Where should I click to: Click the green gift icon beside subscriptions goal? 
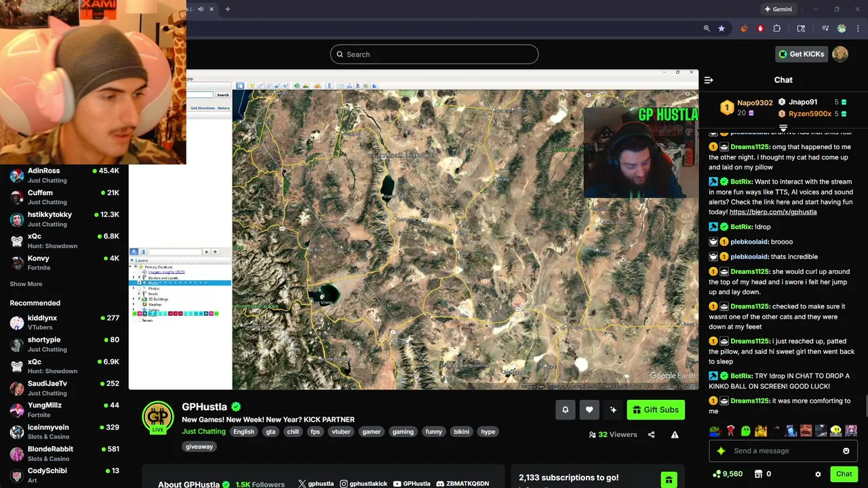tap(669, 479)
